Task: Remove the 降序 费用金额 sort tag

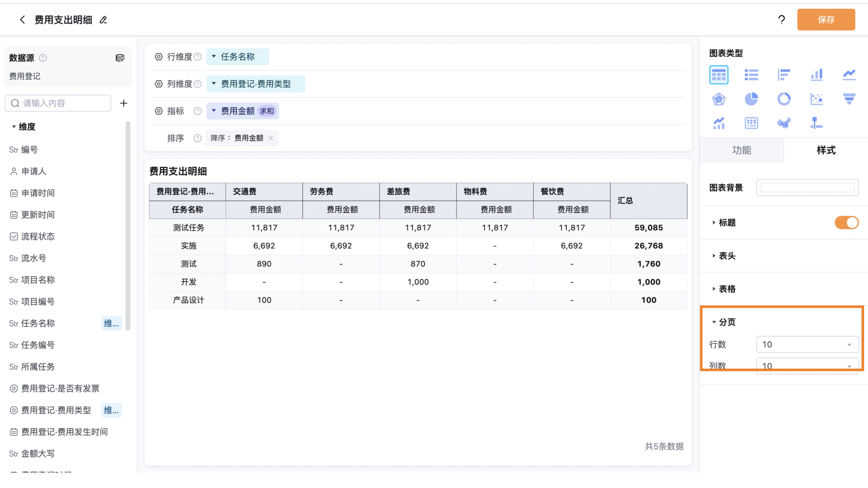Action: (x=271, y=138)
